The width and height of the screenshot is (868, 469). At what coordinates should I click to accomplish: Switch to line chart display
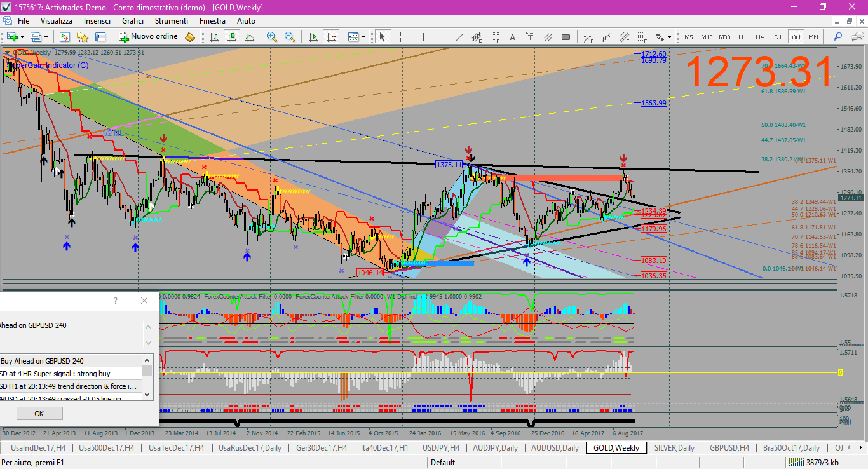tap(250, 37)
